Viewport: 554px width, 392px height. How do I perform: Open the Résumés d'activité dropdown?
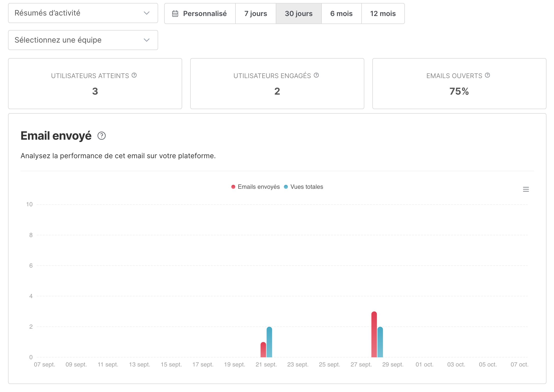click(83, 13)
